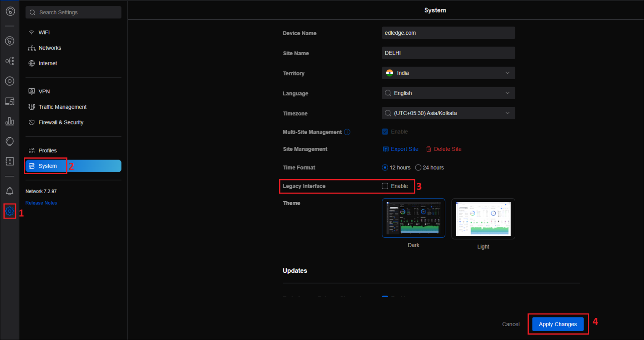The width and height of the screenshot is (644, 340).
Task: Select the 12 hours time format
Action: click(385, 167)
